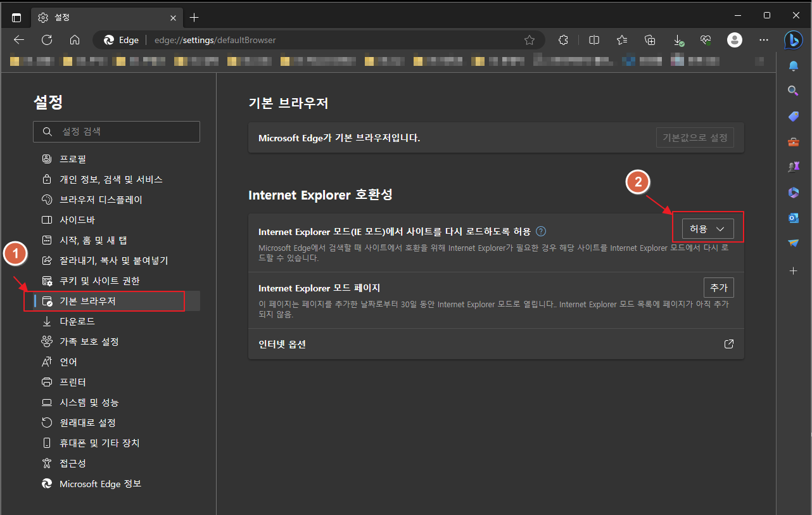Open the Settings and more (…) menu
This screenshot has height=515, width=812.
[764, 40]
